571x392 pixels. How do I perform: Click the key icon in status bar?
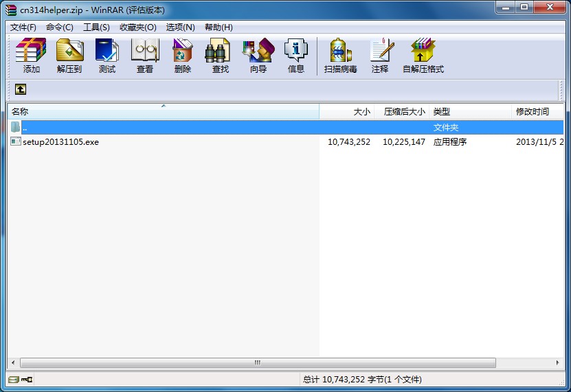pyautogui.click(x=27, y=380)
